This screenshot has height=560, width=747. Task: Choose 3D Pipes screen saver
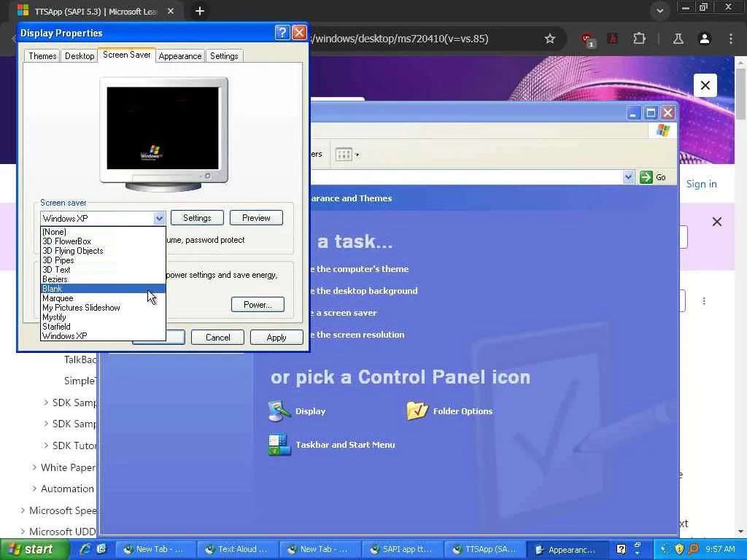coord(103,260)
